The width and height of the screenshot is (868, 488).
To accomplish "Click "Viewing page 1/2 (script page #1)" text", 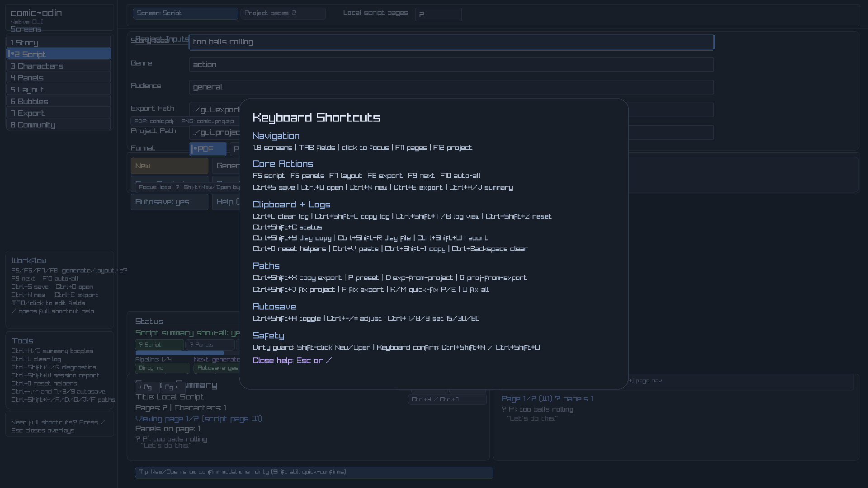I will [198, 419].
